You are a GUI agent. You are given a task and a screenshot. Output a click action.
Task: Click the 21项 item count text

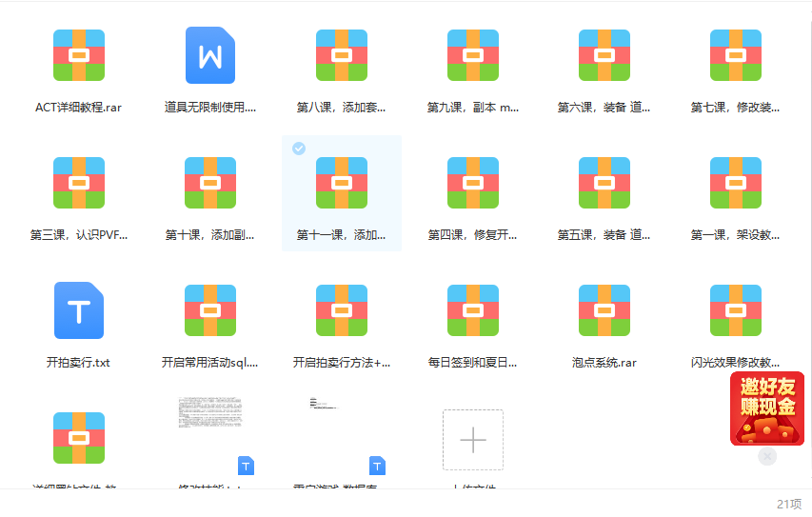tap(789, 504)
